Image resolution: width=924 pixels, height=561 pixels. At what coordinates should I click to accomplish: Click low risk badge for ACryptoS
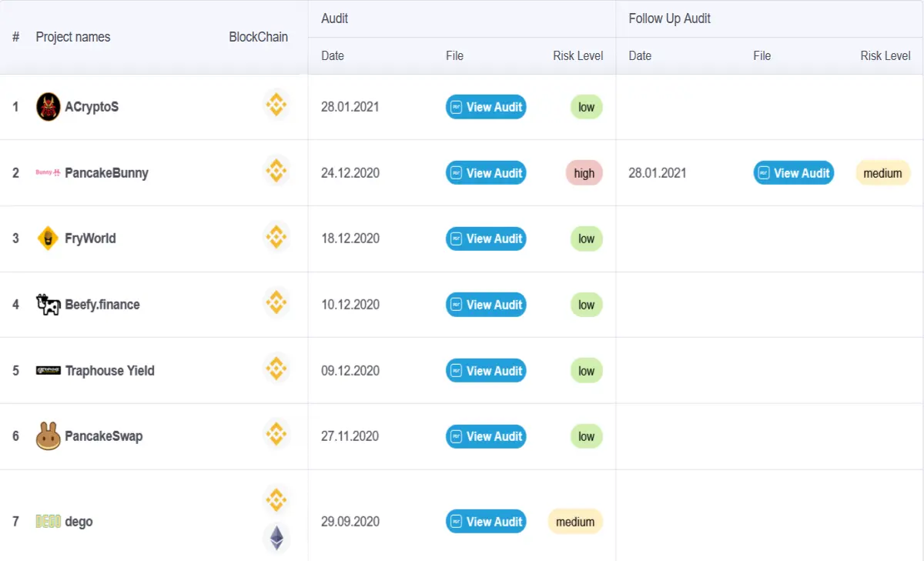(586, 107)
